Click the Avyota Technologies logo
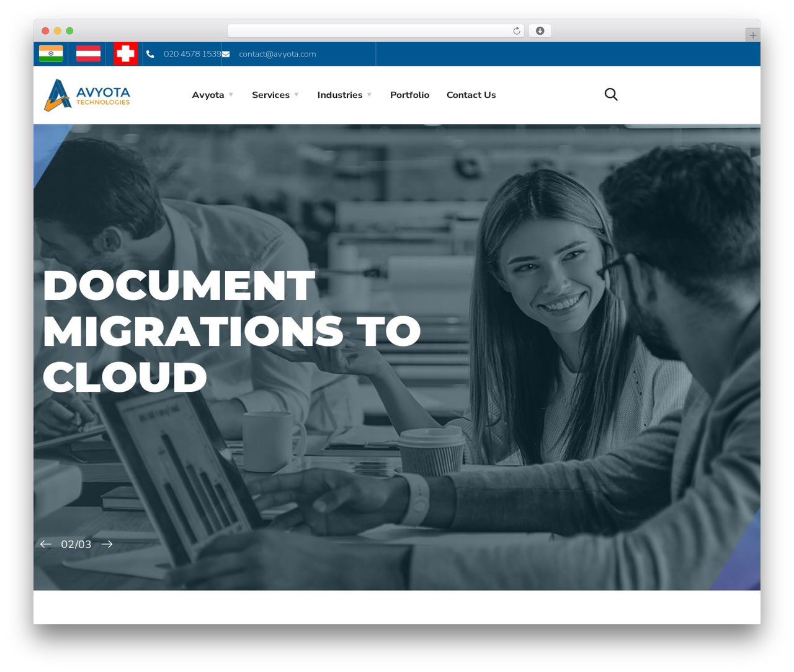Screen dimensions: 794x672 (x=87, y=95)
